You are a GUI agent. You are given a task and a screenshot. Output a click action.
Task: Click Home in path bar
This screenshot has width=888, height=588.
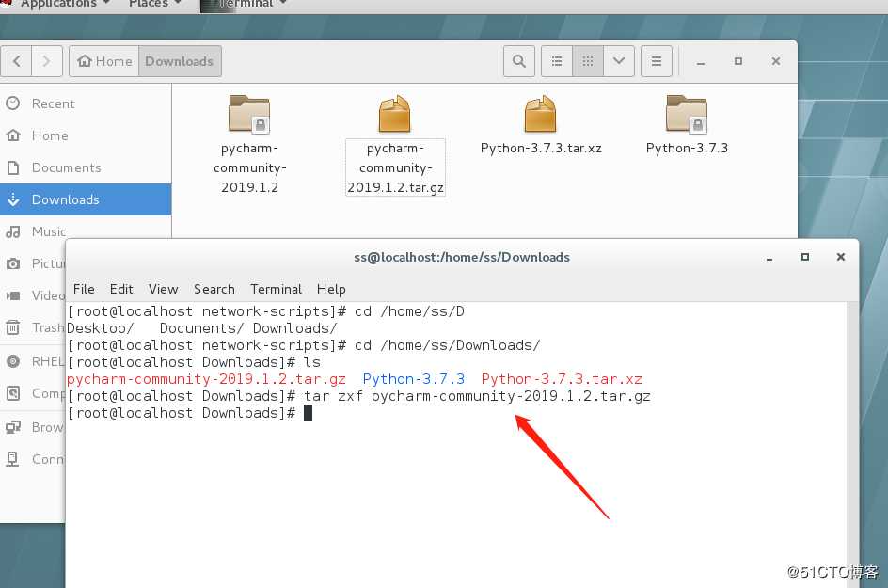(104, 61)
